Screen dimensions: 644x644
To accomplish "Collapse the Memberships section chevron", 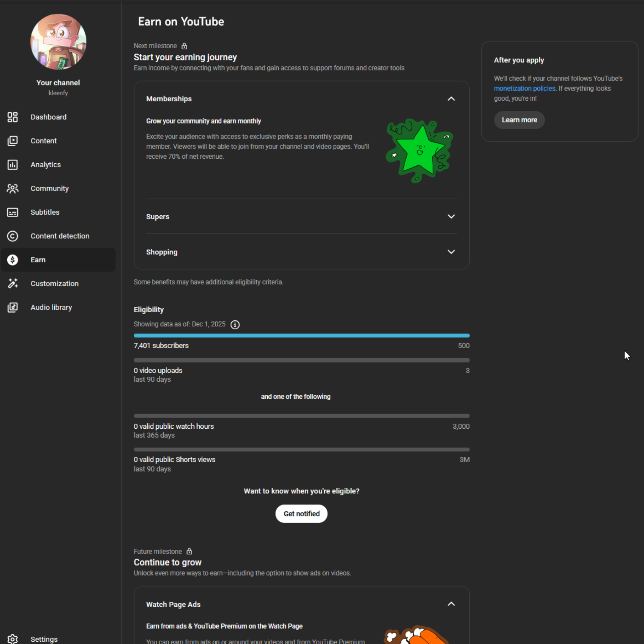I will (x=451, y=99).
